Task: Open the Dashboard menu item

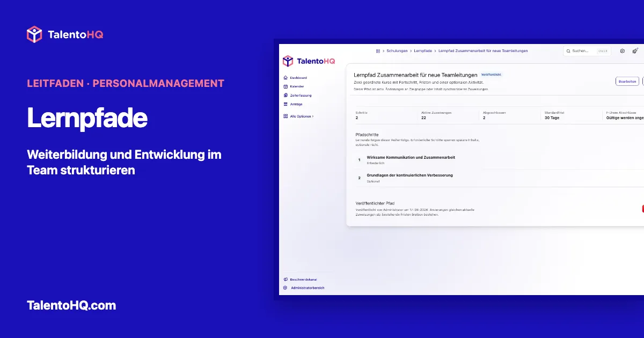Action: point(298,78)
